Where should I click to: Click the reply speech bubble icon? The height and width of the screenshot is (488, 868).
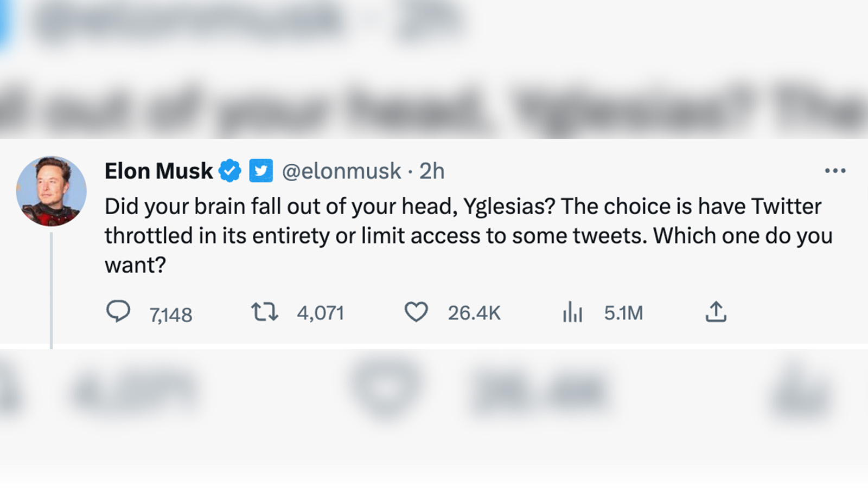pos(118,312)
